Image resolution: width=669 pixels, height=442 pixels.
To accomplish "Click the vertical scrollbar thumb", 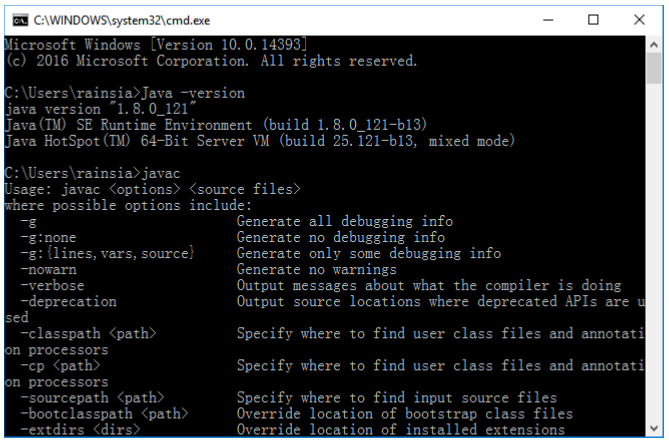I will 654,70.
